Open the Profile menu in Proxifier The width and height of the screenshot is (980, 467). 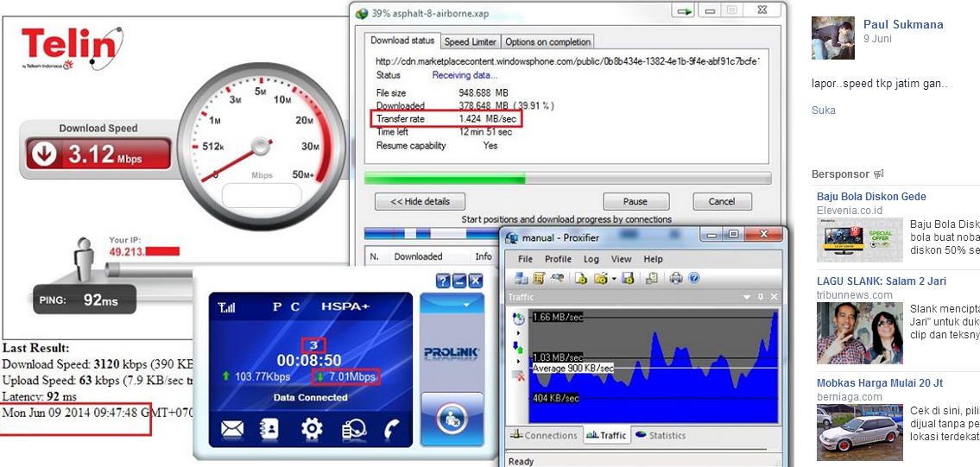tap(558, 259)
